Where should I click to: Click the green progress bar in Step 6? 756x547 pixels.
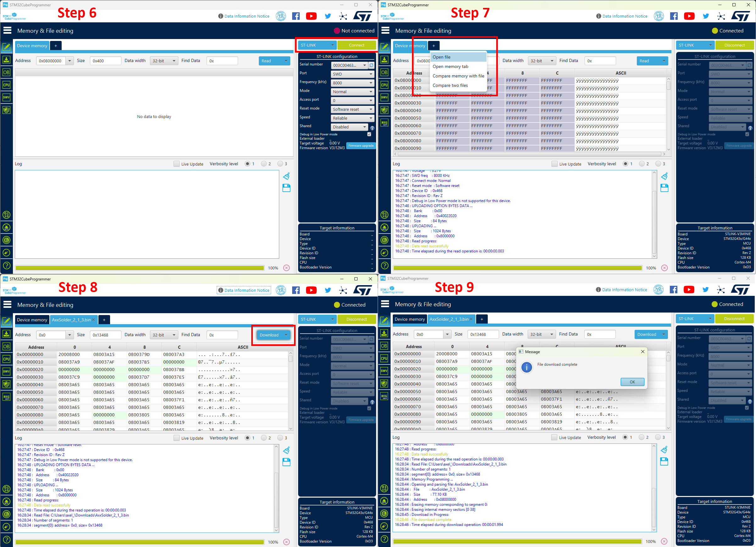[x=140, y=268]
